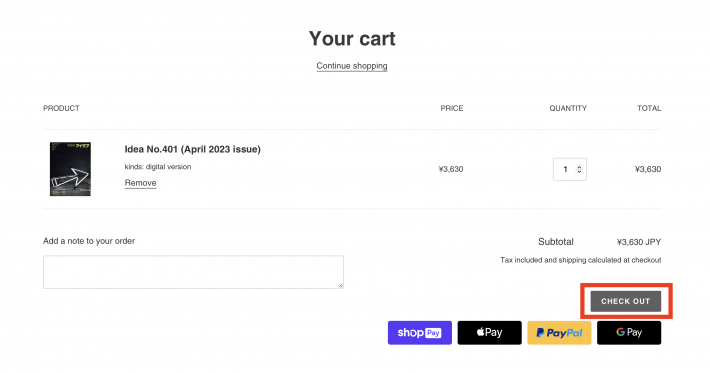Image resolution: width=710 pixels, height=373 pixels.
Task: Click the Your cart page heading
Action: coord(352,38)
